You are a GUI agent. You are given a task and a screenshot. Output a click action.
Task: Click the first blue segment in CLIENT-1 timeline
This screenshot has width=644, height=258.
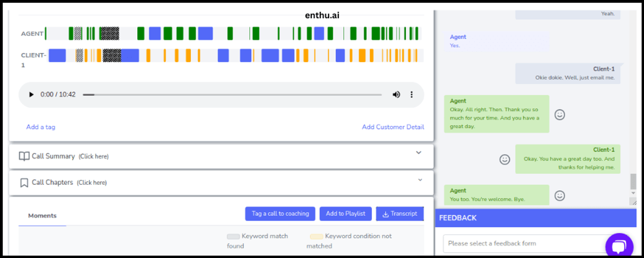(x=57, y=56)
